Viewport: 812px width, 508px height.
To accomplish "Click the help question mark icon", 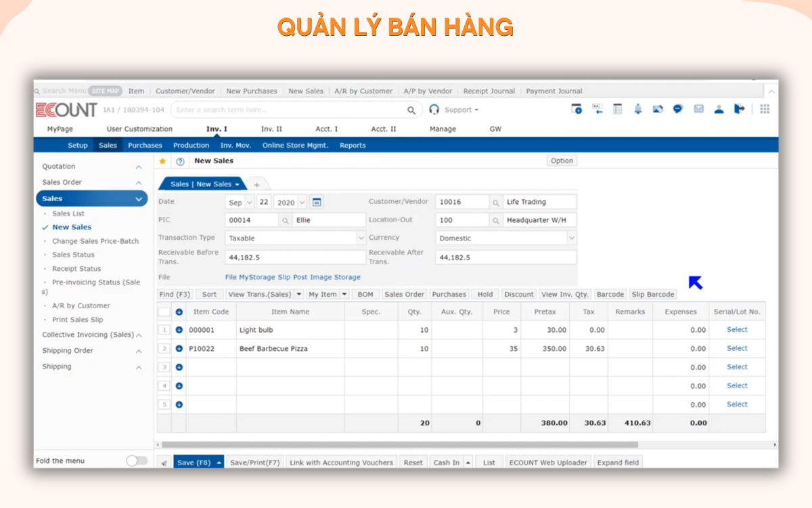I will [180, 161].
